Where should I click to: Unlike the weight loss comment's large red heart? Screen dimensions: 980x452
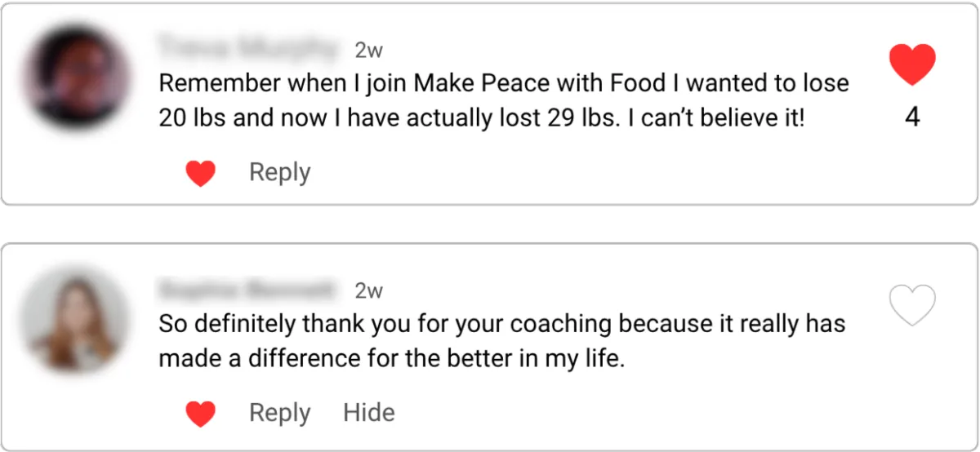912,64
